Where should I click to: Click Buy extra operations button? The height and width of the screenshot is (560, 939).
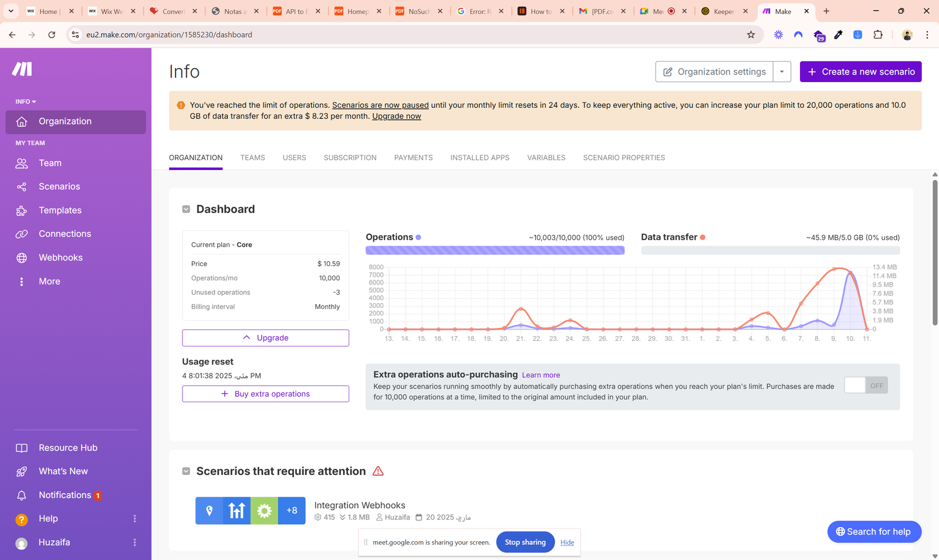266,393
